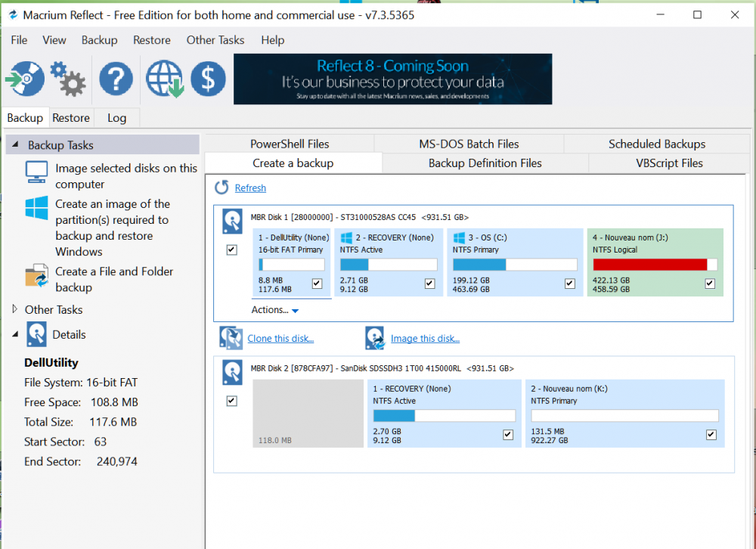756x549 pixels.
Task: Open the Restore menu in menu bar
Action: [151, 40]
